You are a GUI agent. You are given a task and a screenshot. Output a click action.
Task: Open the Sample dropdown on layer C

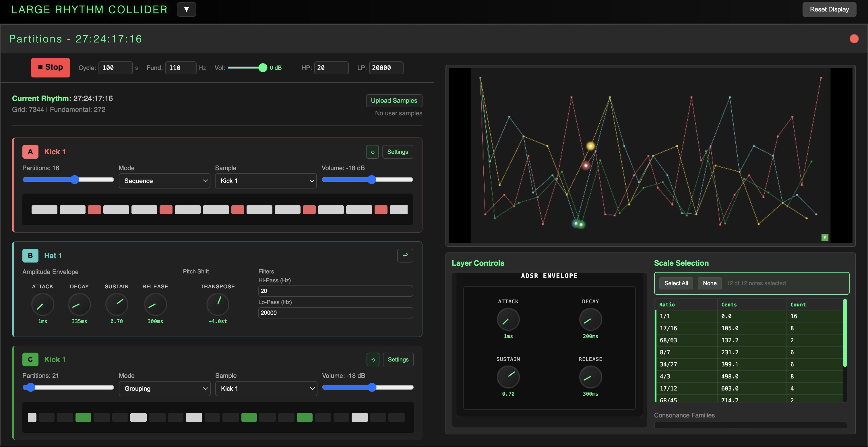click(x=266, y=388)
